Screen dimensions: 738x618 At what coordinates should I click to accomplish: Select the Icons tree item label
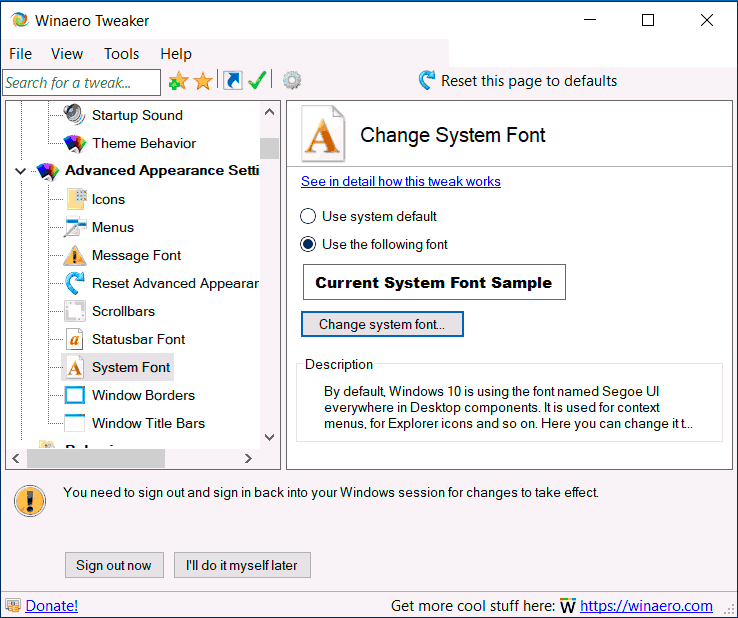pos(108,199)
